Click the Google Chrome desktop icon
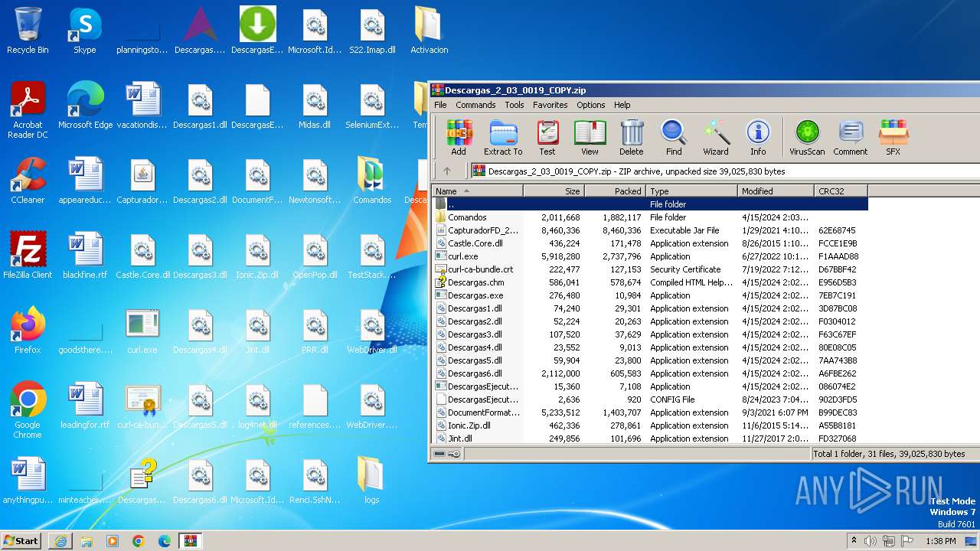Viewport: 980px width, 551px height. [x=28, y=410]
